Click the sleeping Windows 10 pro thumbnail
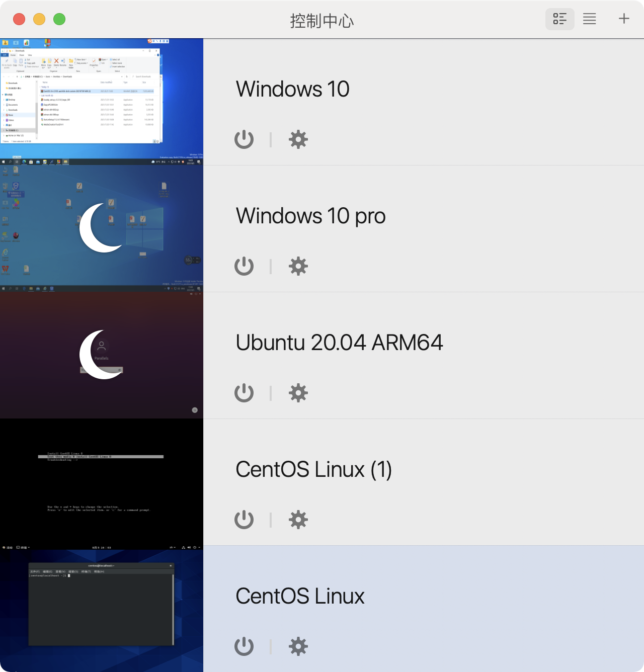Screen dimensions: 644x672 (x=101, y=226)
